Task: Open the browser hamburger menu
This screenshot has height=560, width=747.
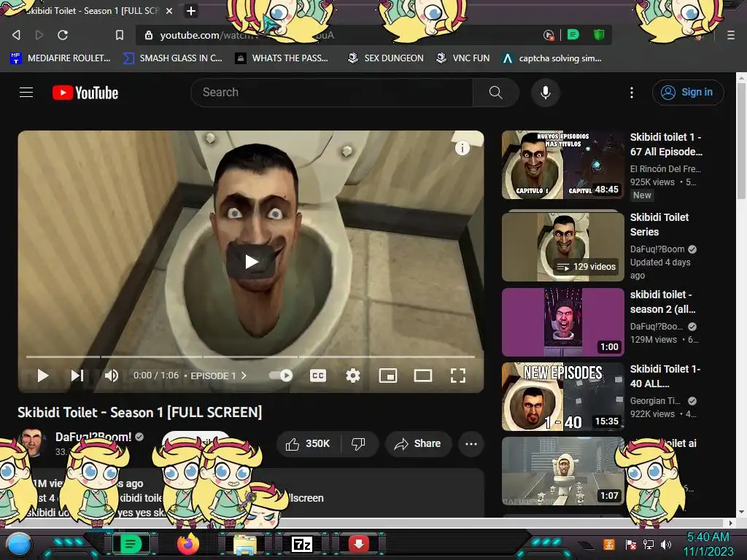Action: 730,35
